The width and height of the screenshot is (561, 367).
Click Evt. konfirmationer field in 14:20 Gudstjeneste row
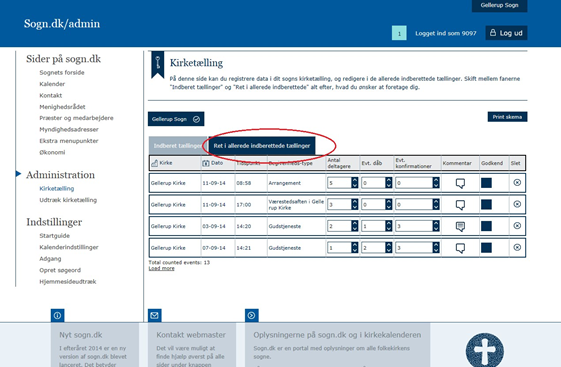pyautogui.click(x=414, y=226)
